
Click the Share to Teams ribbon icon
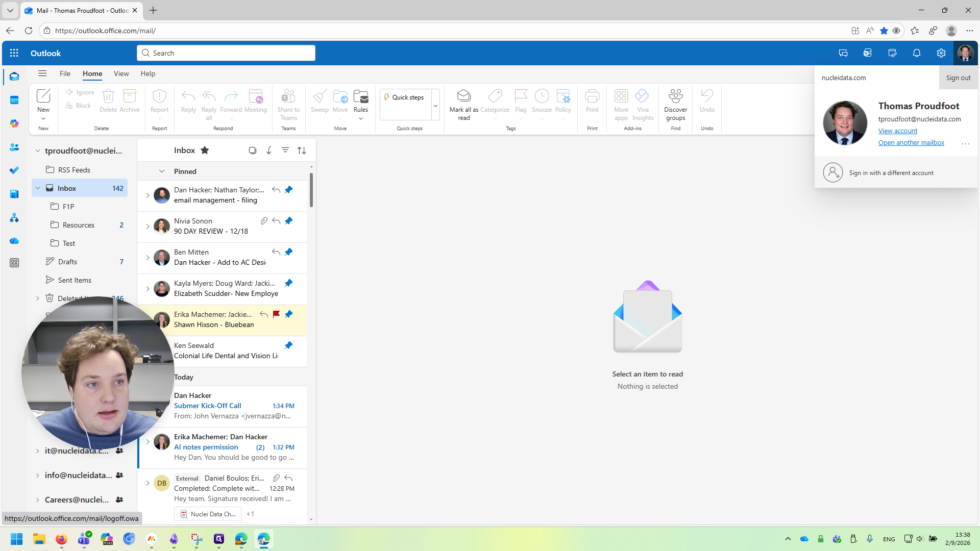pos(288,96)
